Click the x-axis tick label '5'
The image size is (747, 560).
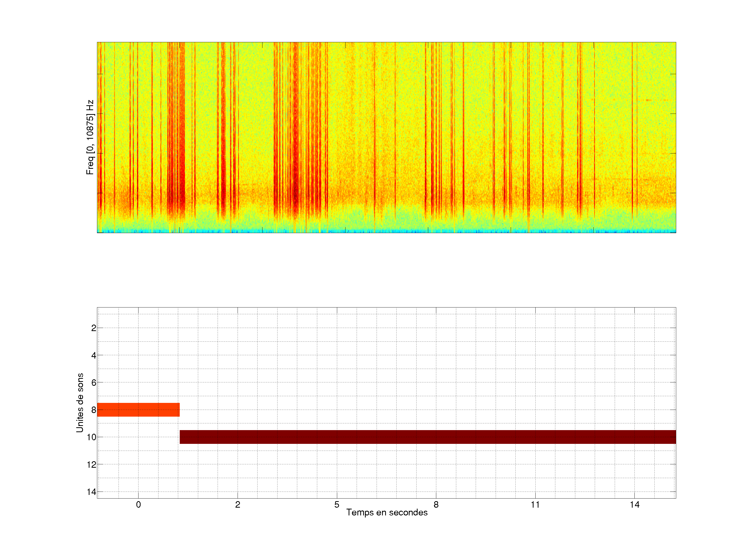pos(337,505)
